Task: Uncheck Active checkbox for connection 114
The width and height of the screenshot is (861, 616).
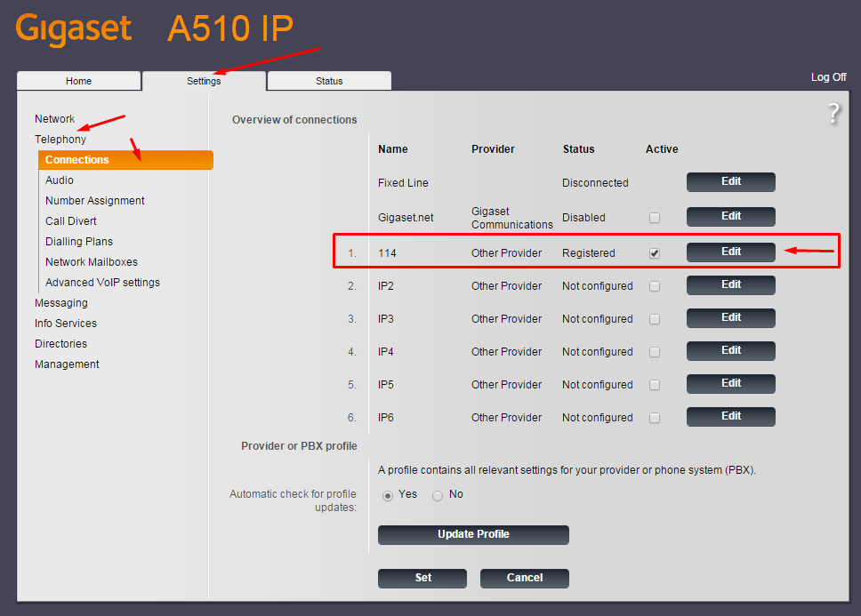Action: pos(655,252)
